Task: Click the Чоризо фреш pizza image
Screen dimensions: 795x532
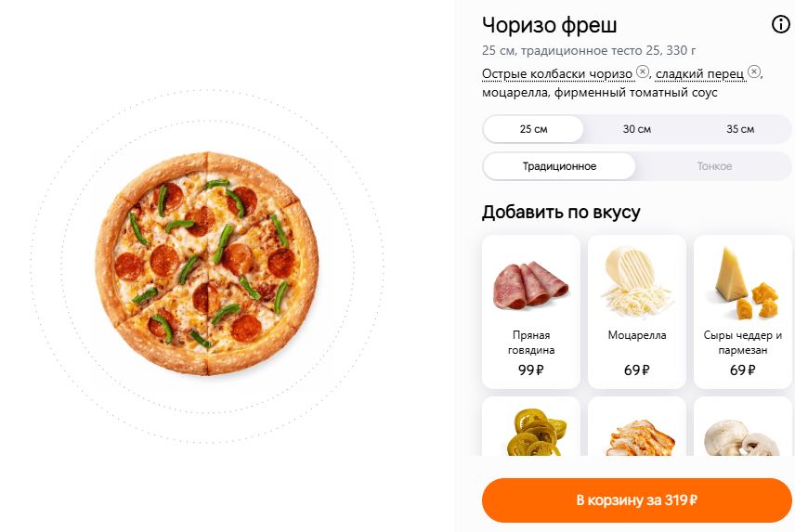Action: tap(207, 264)
